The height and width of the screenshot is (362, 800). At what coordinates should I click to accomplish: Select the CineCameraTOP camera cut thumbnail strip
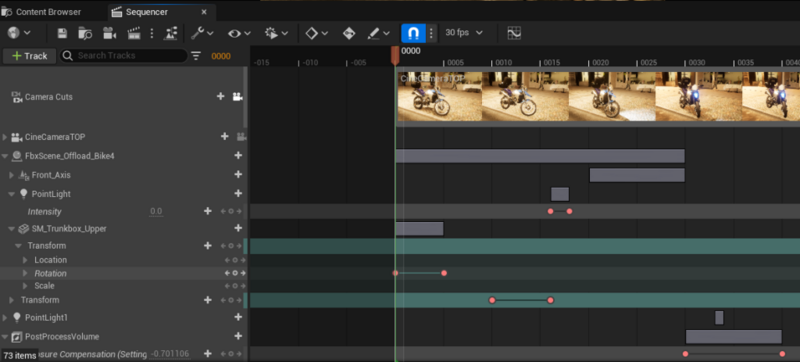[598, 97]
